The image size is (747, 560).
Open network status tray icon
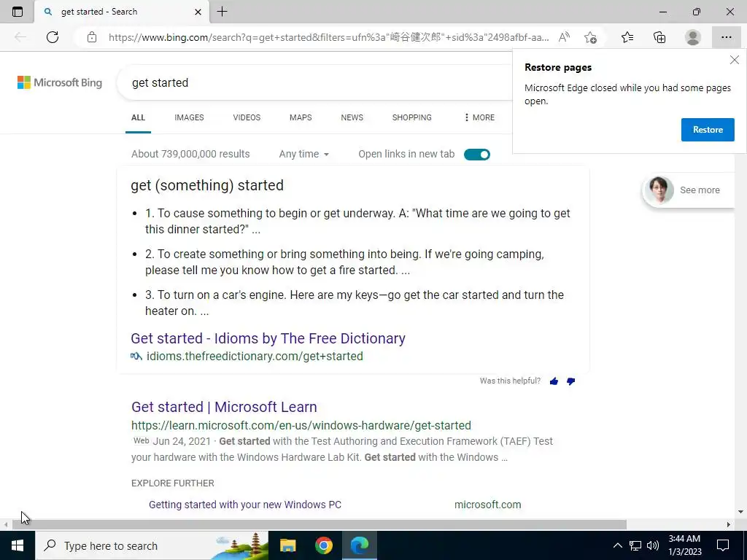pyautogui.click(x=635, y=545)
